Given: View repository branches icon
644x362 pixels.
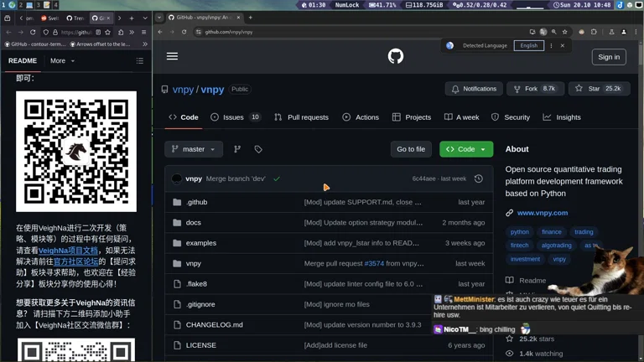Looking at the screenshot, I should pos(237,149).
